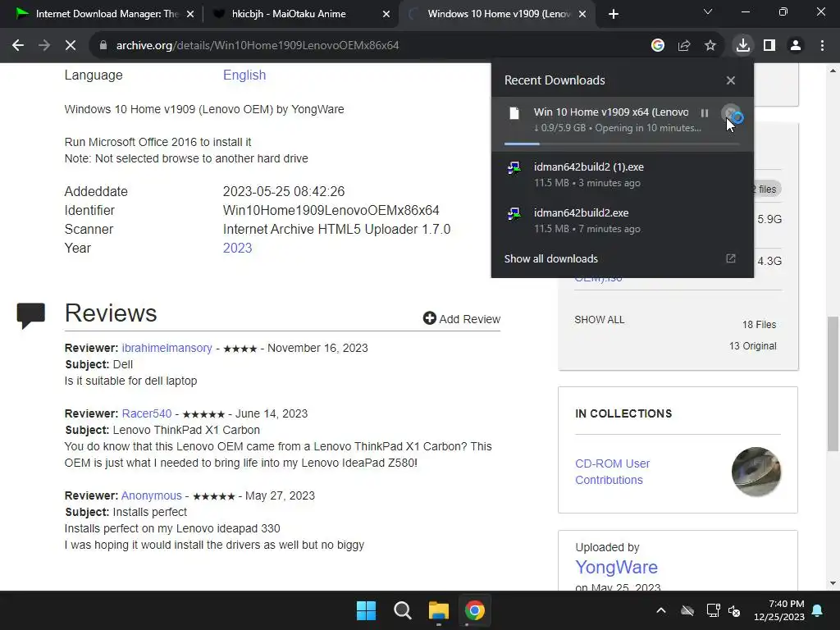Open Windows taskbar Search
This screenshot has width=840, height=630.
click(402, 610)
